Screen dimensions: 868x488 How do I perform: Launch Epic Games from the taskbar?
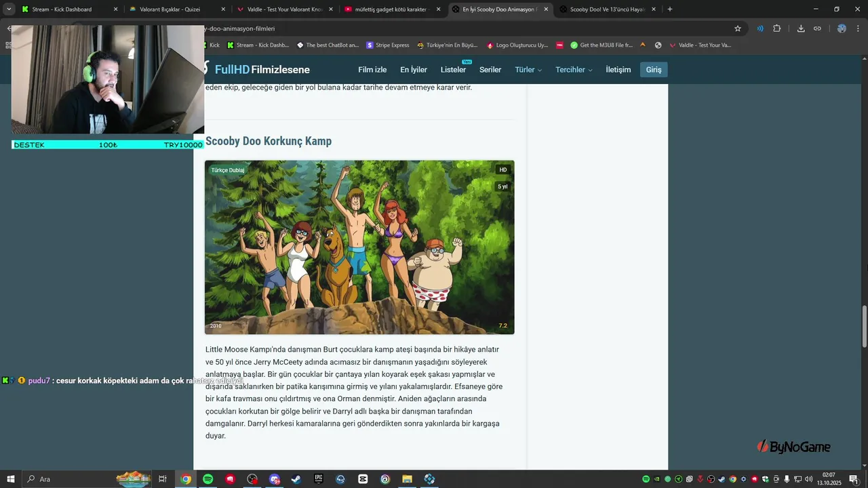pos(319,479)
